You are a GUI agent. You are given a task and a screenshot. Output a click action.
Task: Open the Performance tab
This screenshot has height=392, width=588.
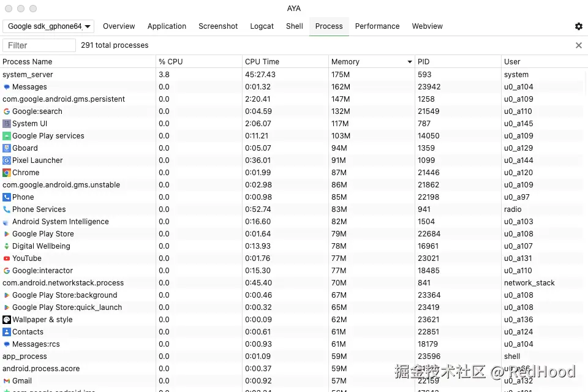(377, 26)
